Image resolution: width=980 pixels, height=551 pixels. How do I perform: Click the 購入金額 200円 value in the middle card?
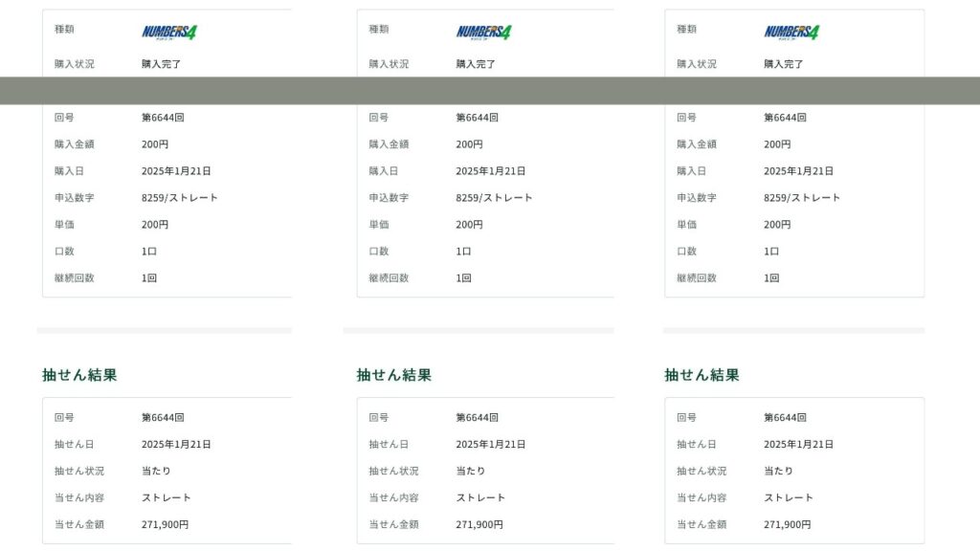(469, 144)
